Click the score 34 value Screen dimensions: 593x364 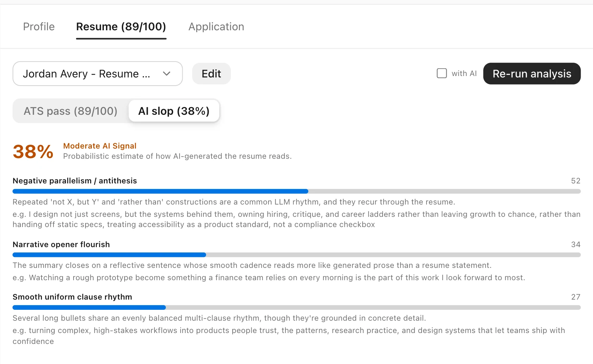tap(575, 244)
